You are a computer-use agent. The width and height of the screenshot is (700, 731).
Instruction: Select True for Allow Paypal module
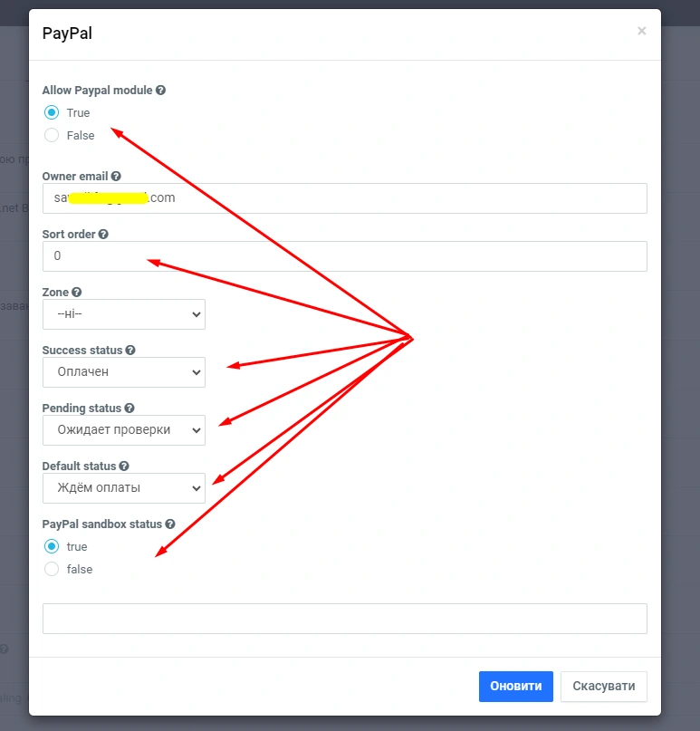click(52, 113)
